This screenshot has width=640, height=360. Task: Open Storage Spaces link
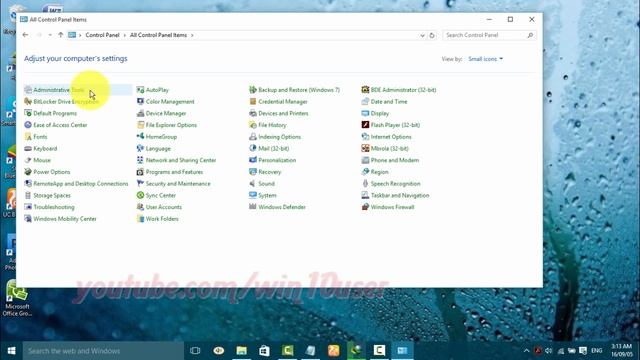52,196
